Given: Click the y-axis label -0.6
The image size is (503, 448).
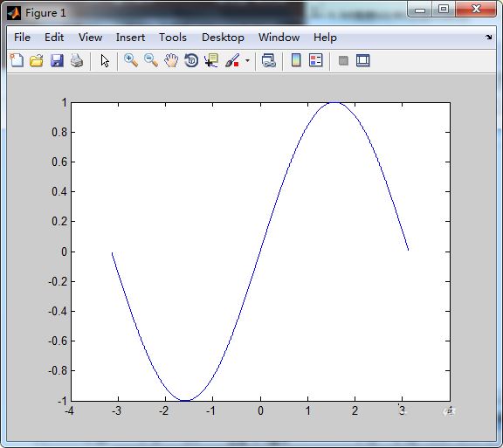Looking at the screenshot, I should click(x=58, y=341).
